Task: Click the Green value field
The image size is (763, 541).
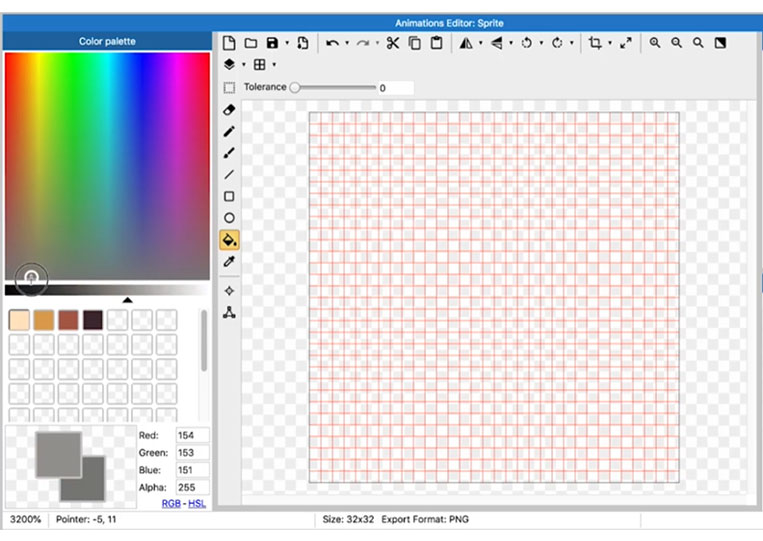Action: click(193, 453)
